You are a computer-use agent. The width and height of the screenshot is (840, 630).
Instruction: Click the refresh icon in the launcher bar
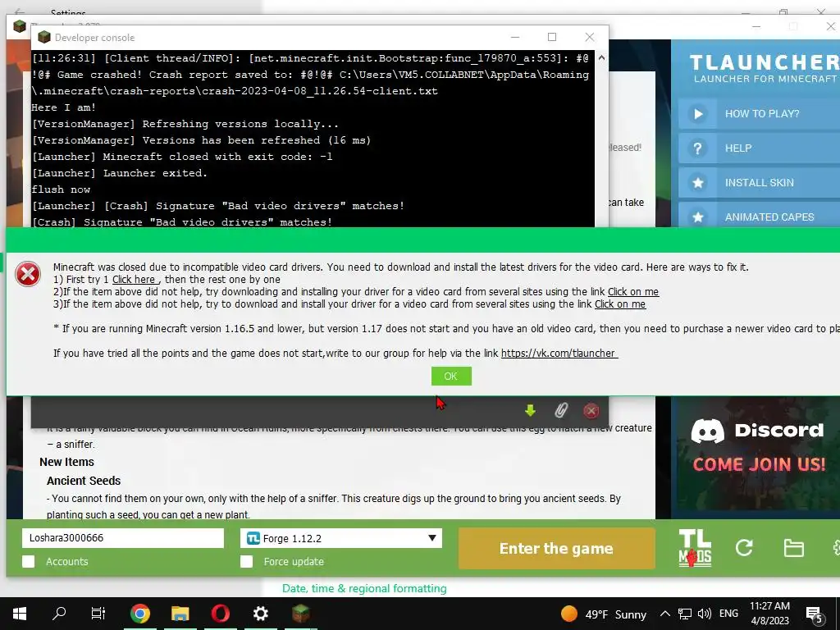[x=744, y=547]
